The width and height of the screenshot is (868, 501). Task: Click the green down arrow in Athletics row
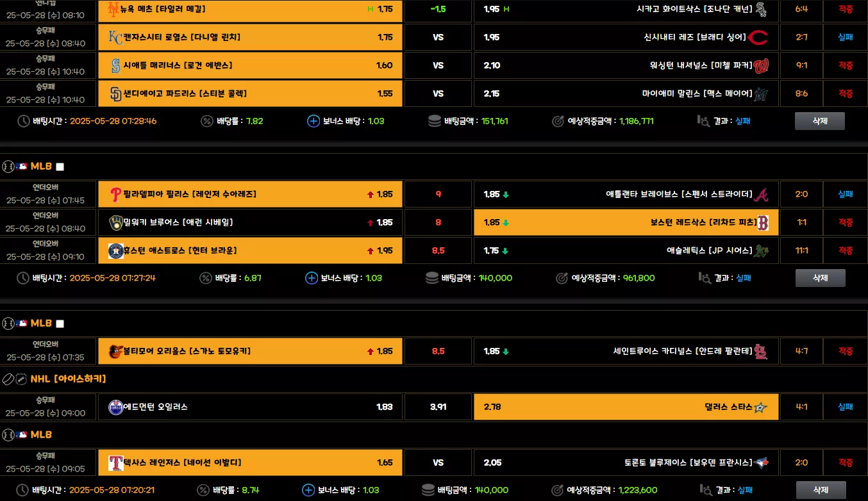[505, 251]
